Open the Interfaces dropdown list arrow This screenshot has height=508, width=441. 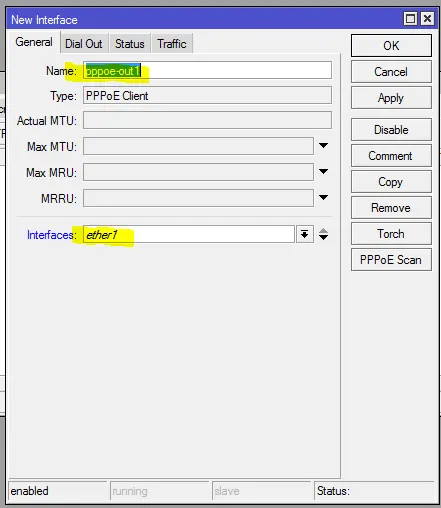[x=304, y=234]
